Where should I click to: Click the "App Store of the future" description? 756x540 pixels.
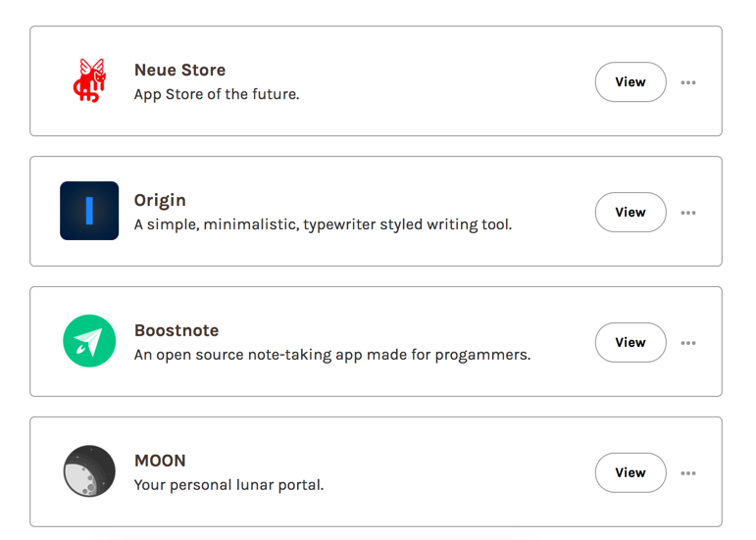tap(217, 95)
